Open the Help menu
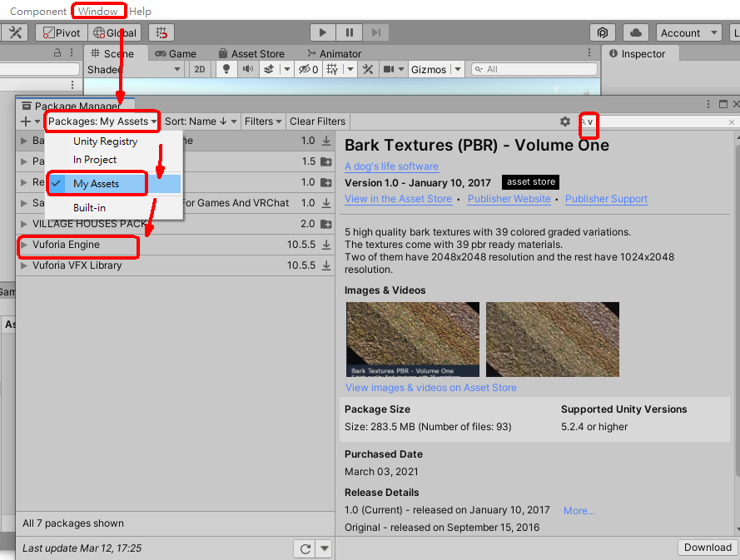This screenshot has height=560, width=740. pyautogui.click(x=140, y=12)
